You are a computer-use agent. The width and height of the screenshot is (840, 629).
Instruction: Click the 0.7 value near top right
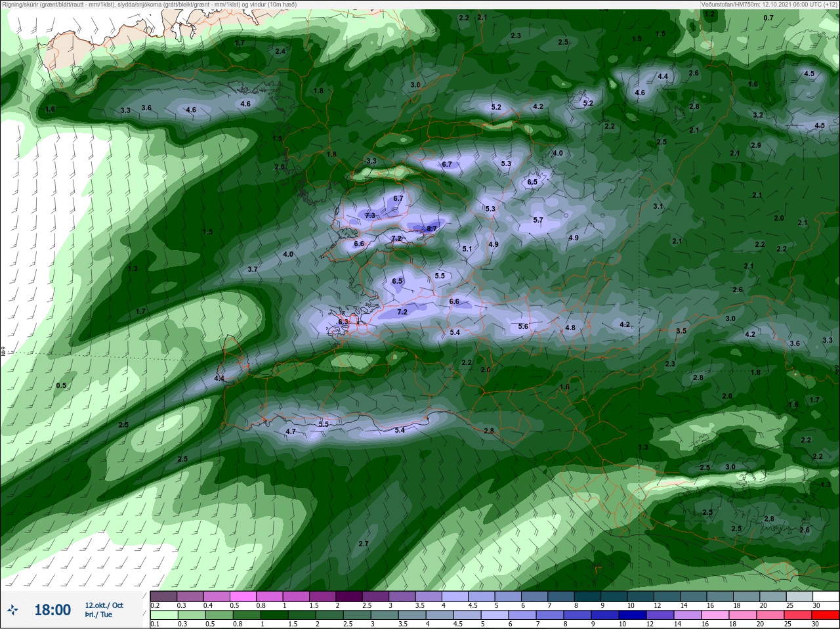point(768,18)
